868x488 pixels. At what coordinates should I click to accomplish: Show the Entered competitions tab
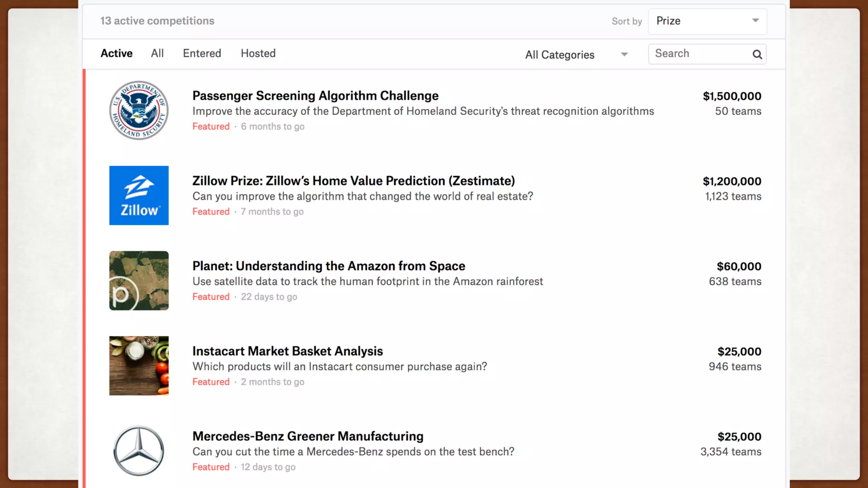[202, 53]
